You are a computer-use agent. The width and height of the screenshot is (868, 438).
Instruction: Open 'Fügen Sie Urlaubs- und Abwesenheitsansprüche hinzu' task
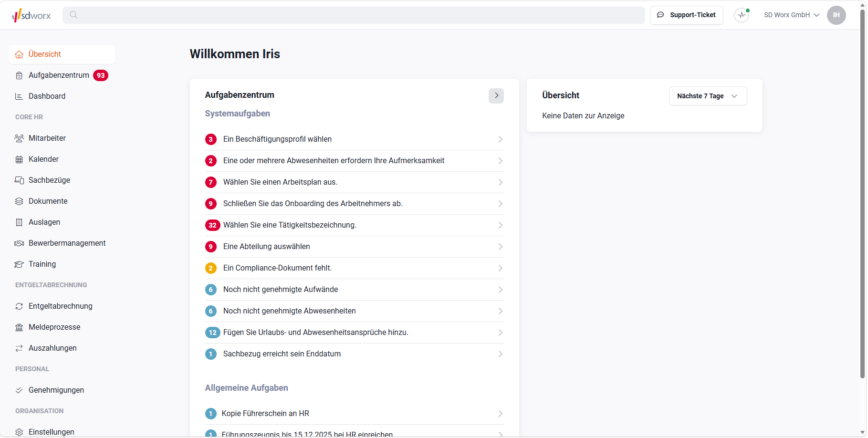[354, 333]
